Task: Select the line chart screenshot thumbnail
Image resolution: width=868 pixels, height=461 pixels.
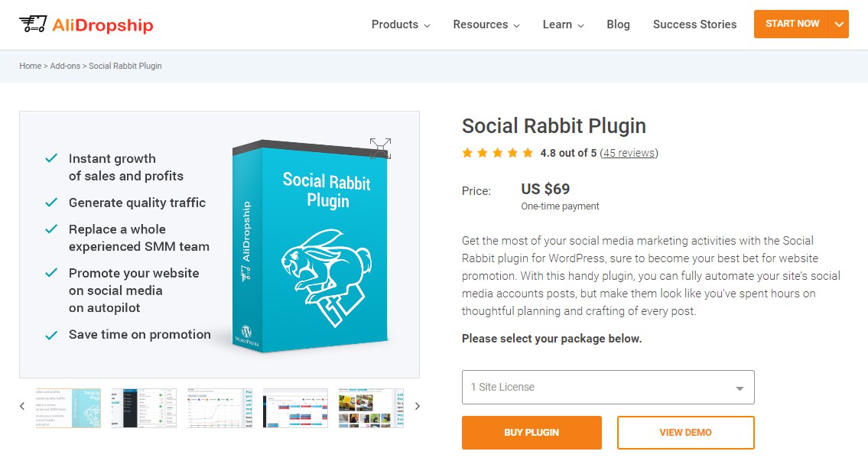Action: [220, 407]
